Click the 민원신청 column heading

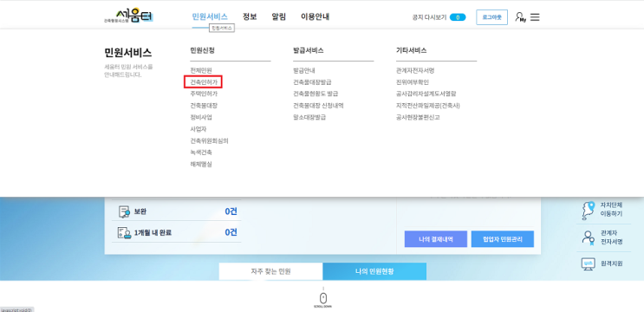(202, 50)
